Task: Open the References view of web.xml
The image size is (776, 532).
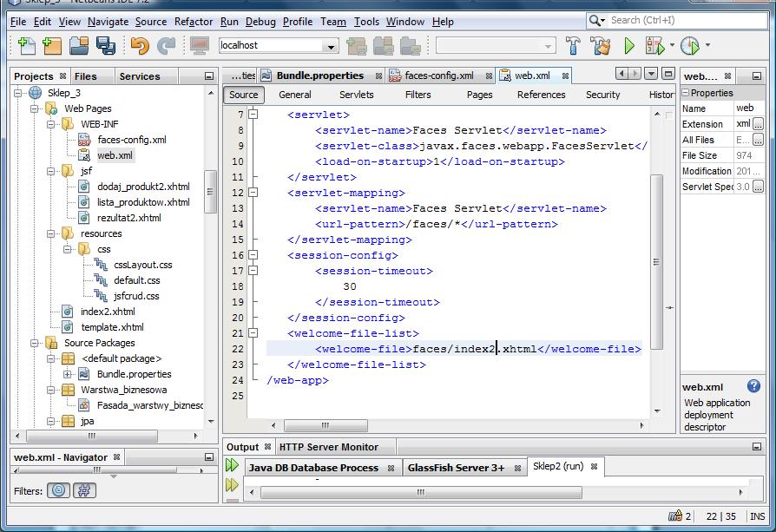Action: [541, 95]
